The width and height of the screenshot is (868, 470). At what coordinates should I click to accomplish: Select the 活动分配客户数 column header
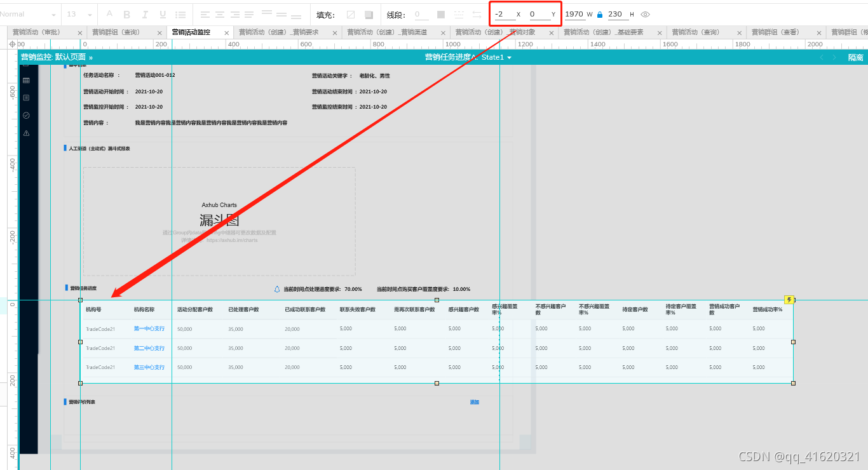[x=195, y=310]
